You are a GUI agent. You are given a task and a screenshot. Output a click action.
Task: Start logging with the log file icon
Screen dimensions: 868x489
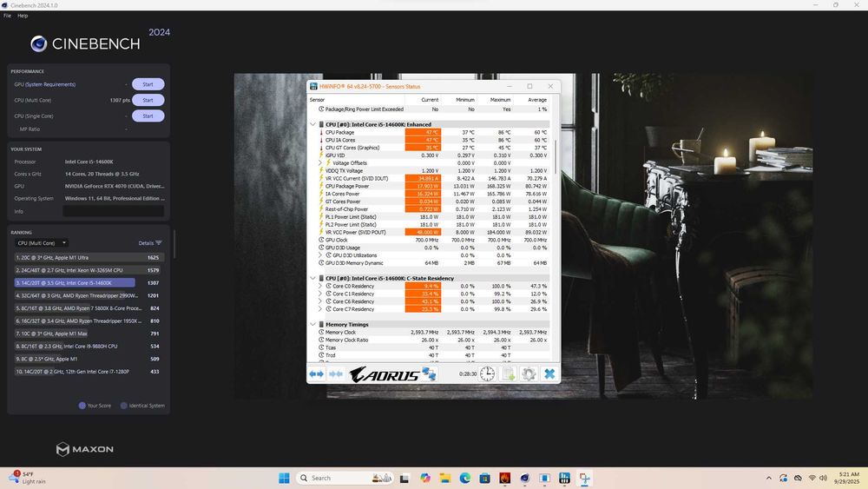click(508, 373)
